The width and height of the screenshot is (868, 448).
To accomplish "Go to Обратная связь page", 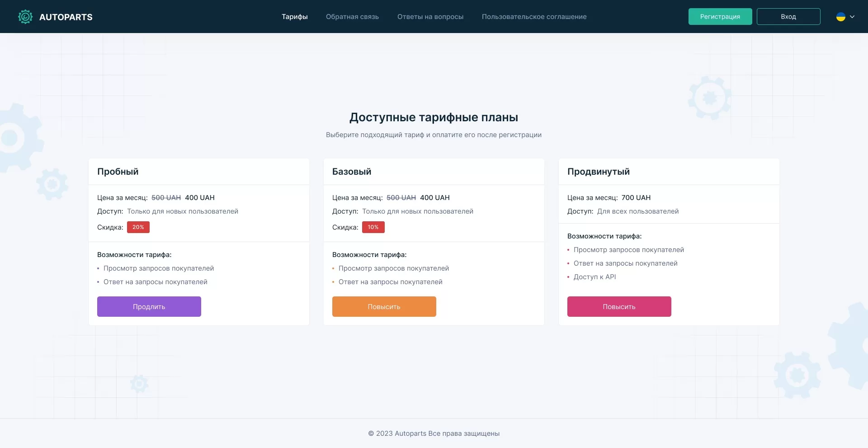I will click(x=353, y=17).
